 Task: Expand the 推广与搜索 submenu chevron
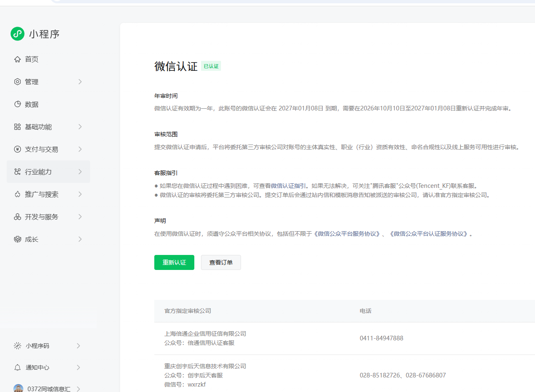click(x=80, y=194)
